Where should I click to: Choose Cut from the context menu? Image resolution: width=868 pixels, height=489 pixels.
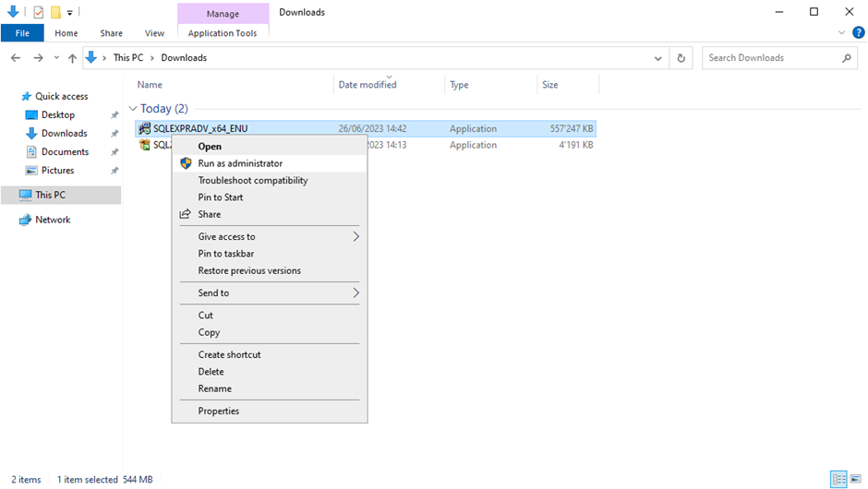(x=270, y=316)
